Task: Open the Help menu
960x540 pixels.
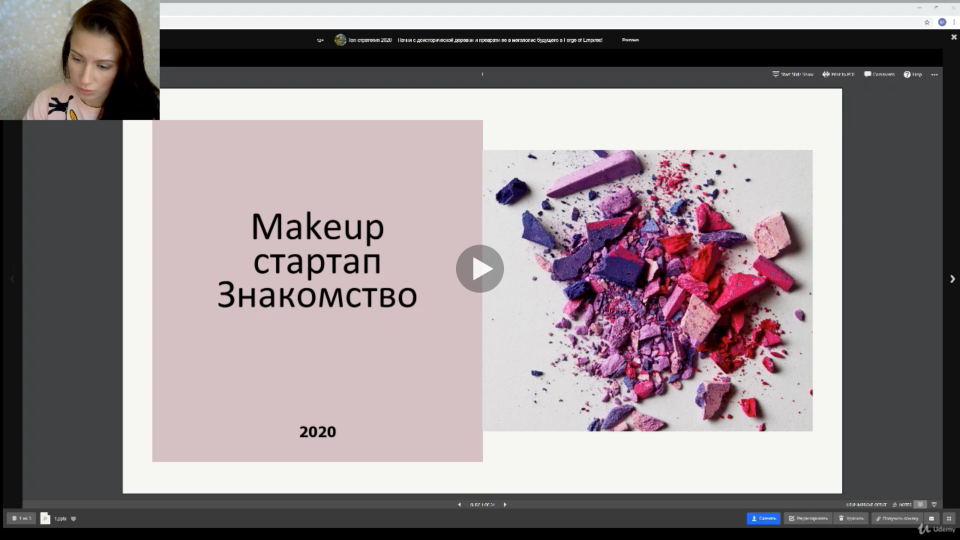Action: click(x=913, y=74)
